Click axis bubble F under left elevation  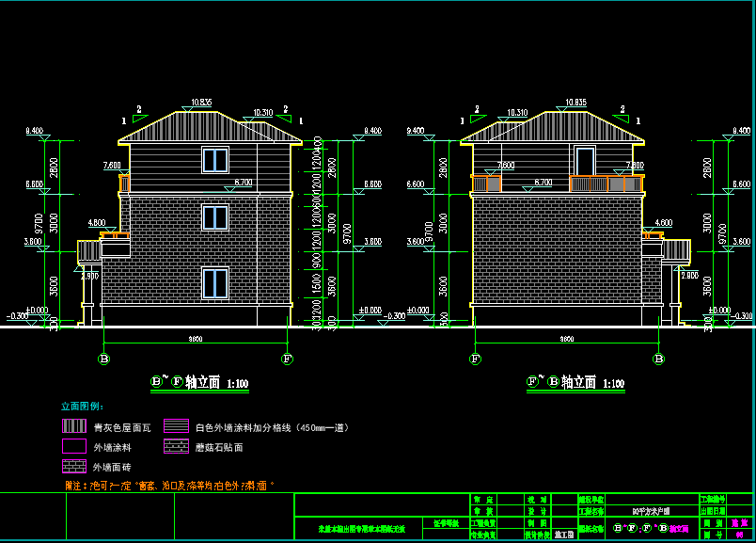(288, 359)
